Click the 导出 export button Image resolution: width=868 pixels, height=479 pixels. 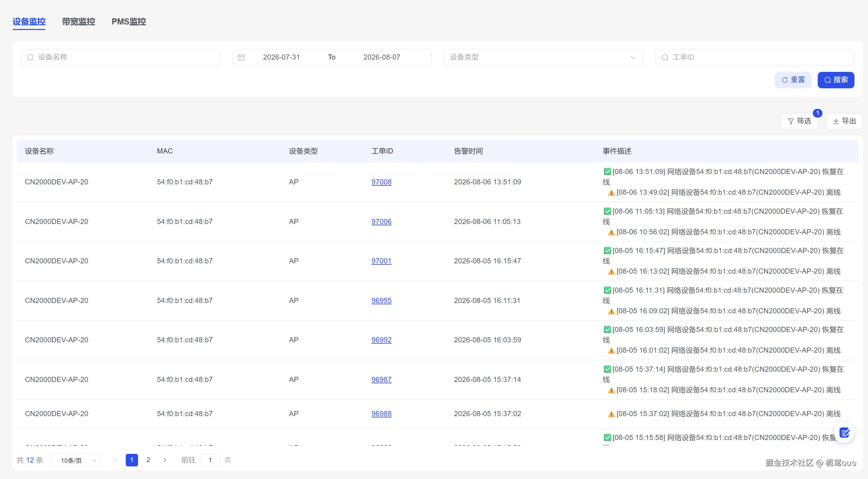pyautogui.click(x=844, y=121)
